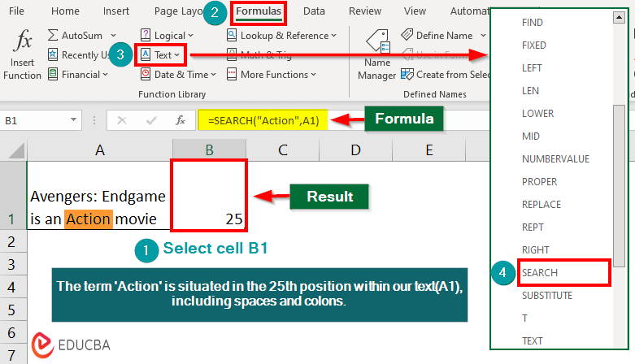
Task: Select row 2 header
Action: point(12,242)
